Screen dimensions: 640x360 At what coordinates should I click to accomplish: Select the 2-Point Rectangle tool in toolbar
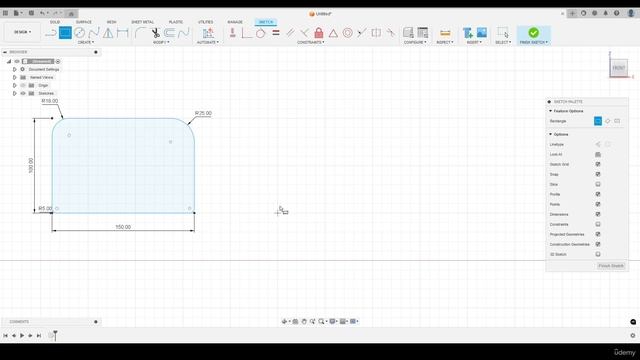[65, 33]
